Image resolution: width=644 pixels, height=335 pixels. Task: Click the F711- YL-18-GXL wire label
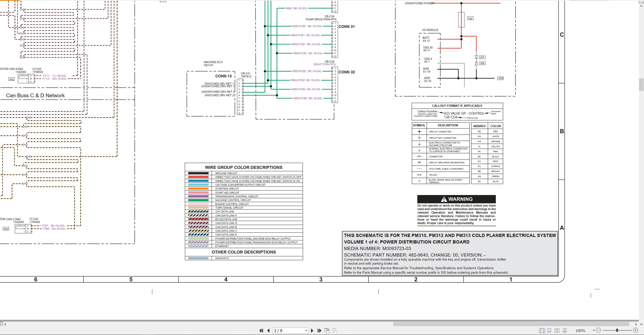55,76
